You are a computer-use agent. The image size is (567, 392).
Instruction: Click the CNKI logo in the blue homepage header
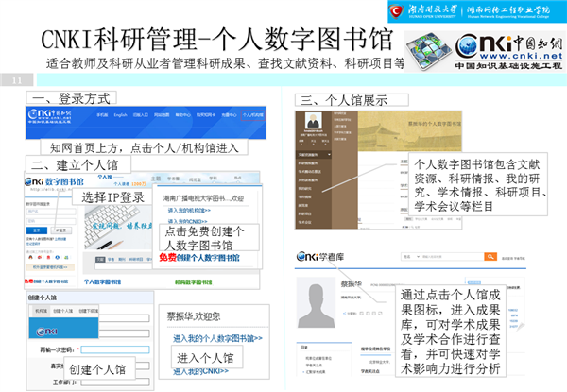[x=49, y=116]
